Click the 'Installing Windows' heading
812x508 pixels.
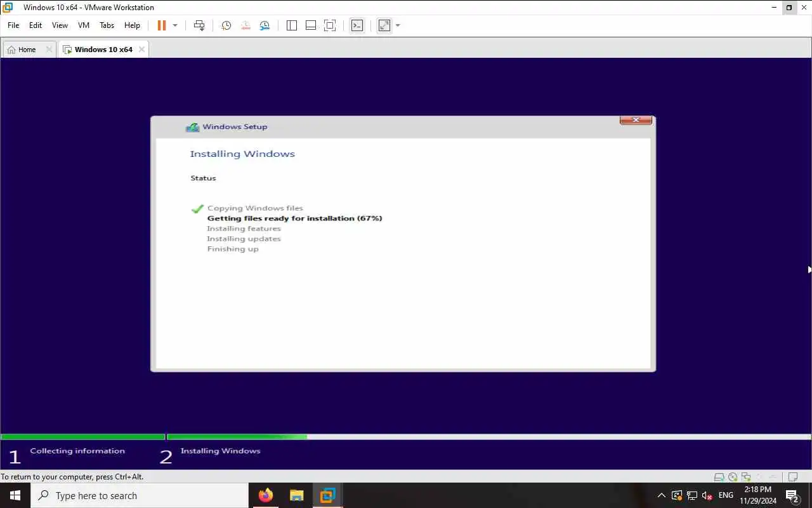point(242,154)
